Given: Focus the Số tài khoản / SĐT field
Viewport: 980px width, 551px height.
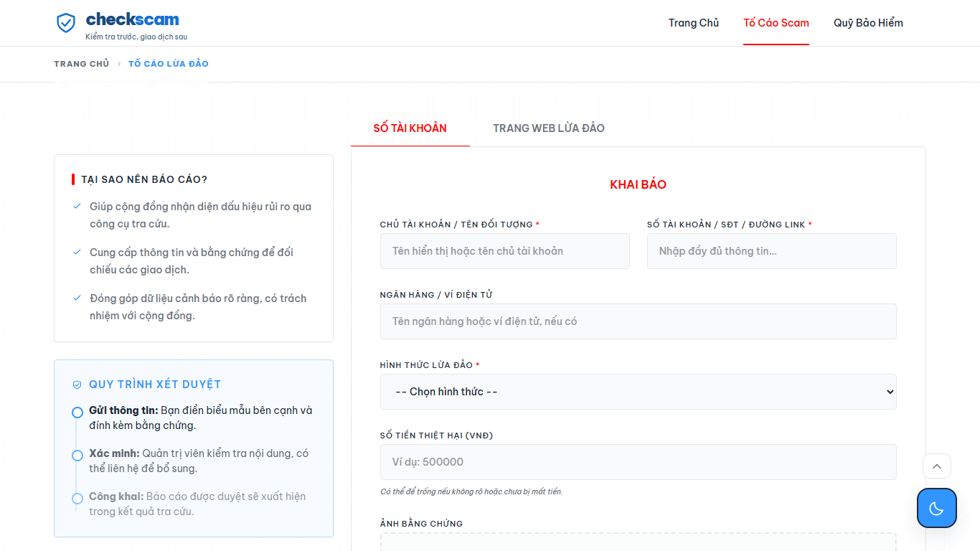Looking at the screenshot, I should tap(772, 251).
